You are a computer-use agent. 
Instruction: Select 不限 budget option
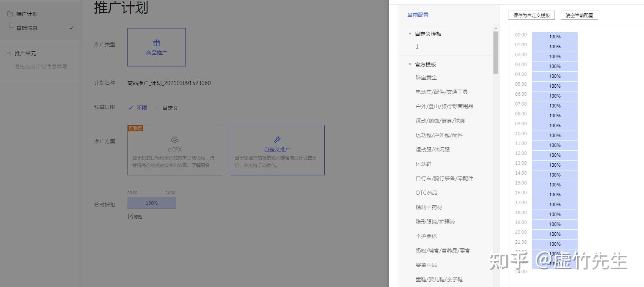pyautogui.click(x=138, y=108)
